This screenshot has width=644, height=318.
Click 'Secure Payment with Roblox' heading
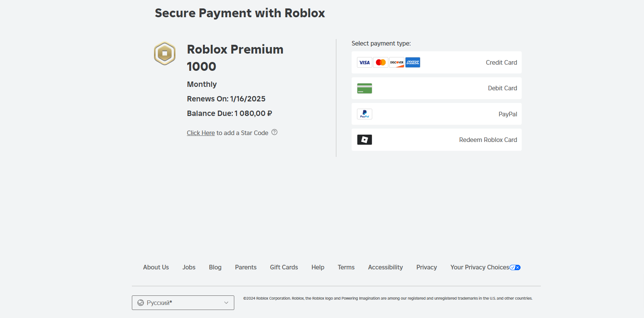click(240, 13)
